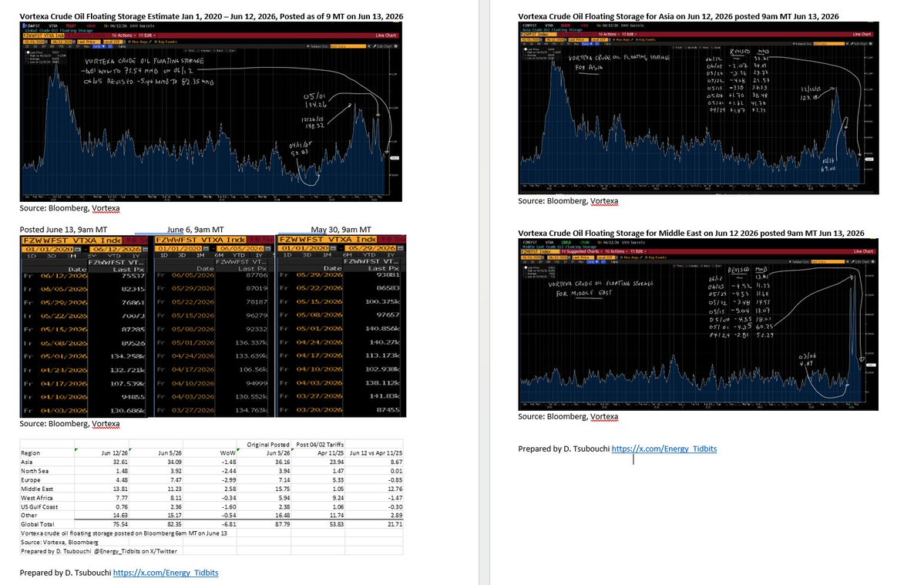This screenshot has height=585, width=924.
Task: Click the footnote 'Prepared by D. Tsubouchi @Energy_Tidbits on X/Twitter'
Action: tap(99, 551)
